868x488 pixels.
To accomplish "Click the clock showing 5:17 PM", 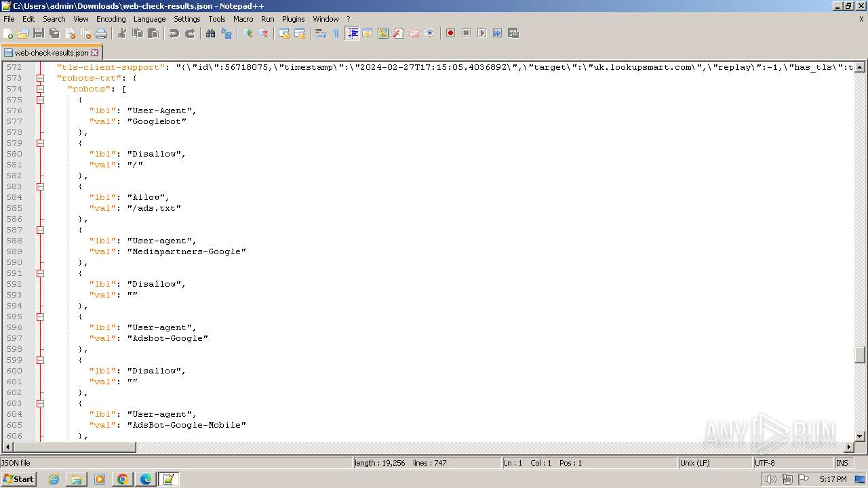I will point(833,479).
